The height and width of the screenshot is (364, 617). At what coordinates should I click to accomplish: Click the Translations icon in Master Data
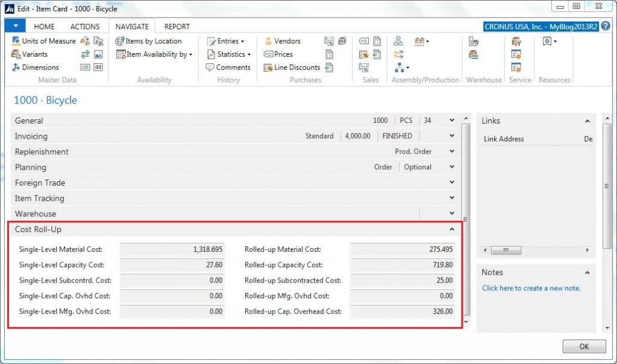click(98, 41)
